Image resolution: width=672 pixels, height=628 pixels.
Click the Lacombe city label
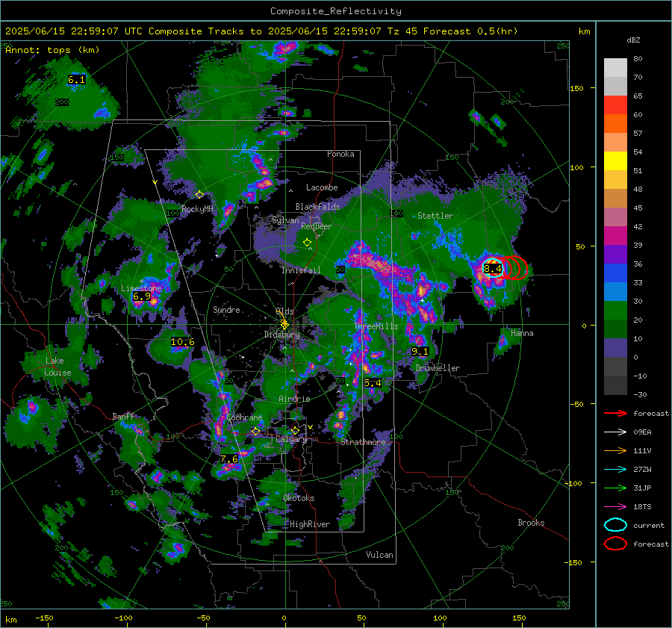tap(322, 187)
